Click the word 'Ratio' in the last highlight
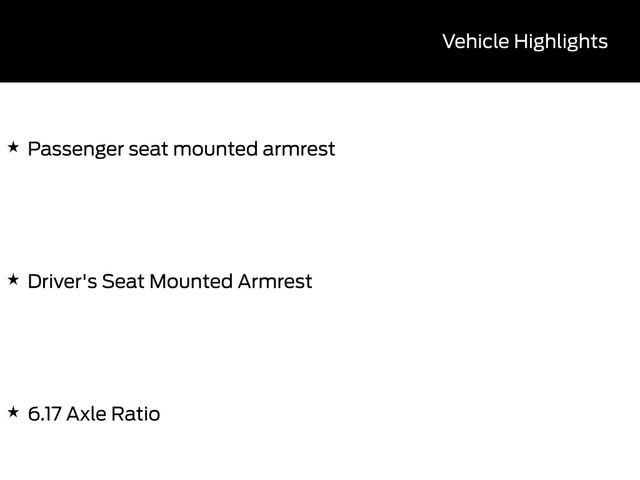640x480 pixels. 135,414
